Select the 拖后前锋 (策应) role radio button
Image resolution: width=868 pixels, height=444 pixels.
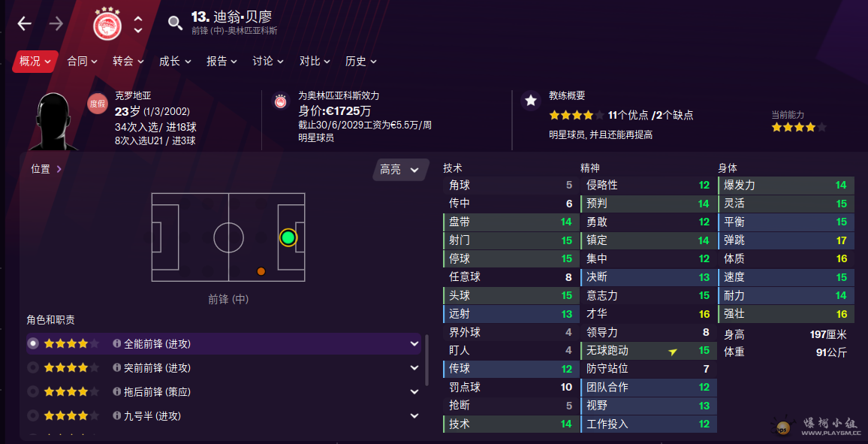coord(32,391)
